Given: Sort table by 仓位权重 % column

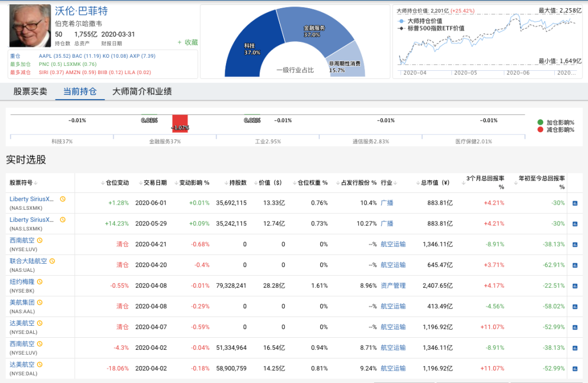Looking at the screenshot, I should 310,183.
